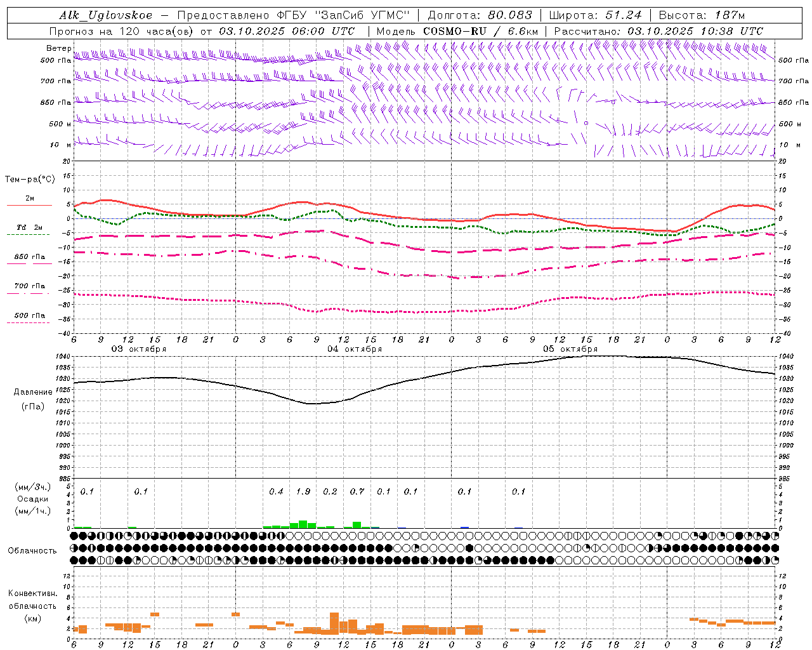Click the '03 октября' date label
812x650 pixels.
pyautogui.click(x=139, y=349)
